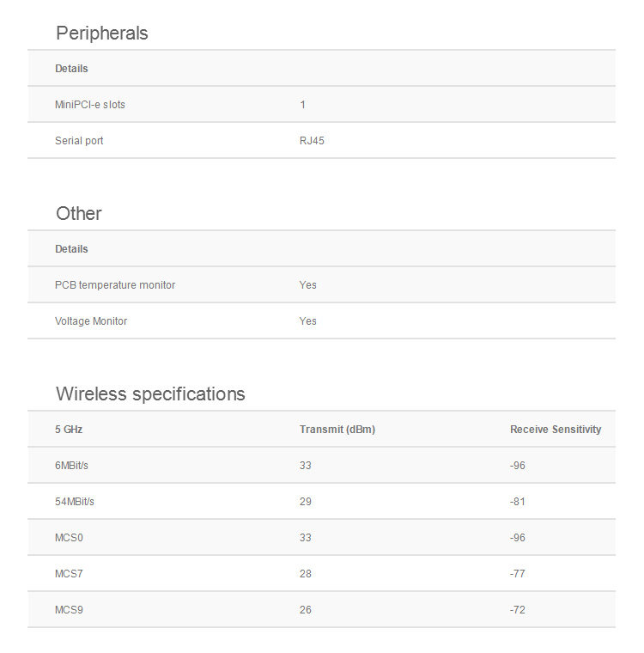
Task: Click the RJ45 serial port value
Action: (312, 141)
